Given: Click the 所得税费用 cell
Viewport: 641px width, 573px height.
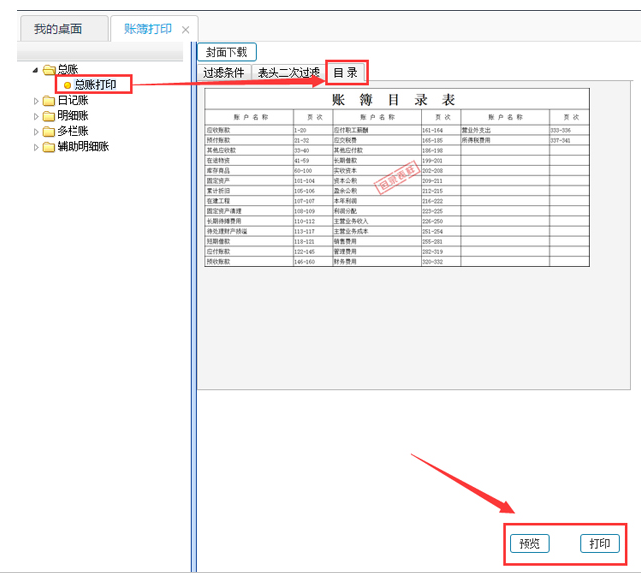Looking at the screenshot, I should [x=505, y=140].
